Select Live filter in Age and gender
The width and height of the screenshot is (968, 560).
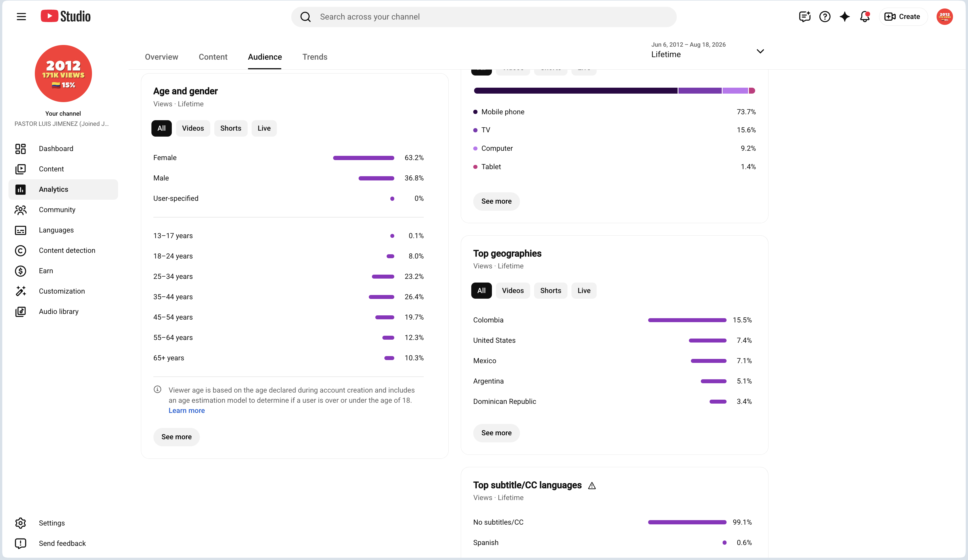pos(264,128)
